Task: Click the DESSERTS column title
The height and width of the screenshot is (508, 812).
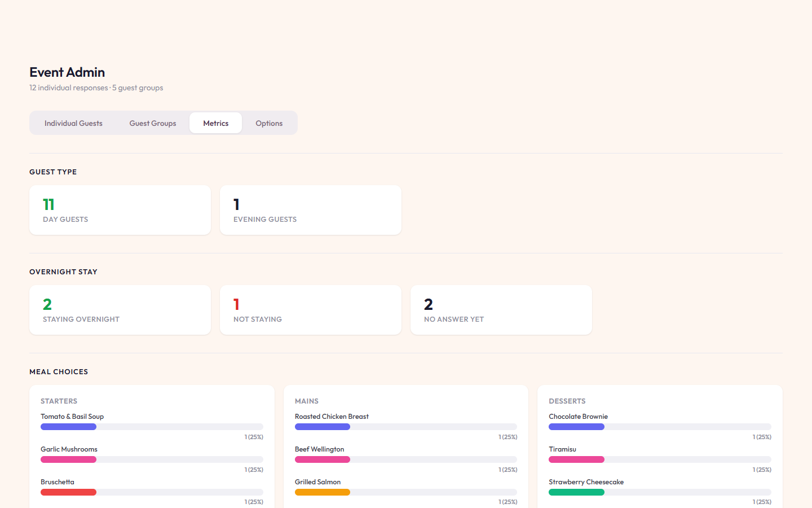Action: tap(567, 401)
